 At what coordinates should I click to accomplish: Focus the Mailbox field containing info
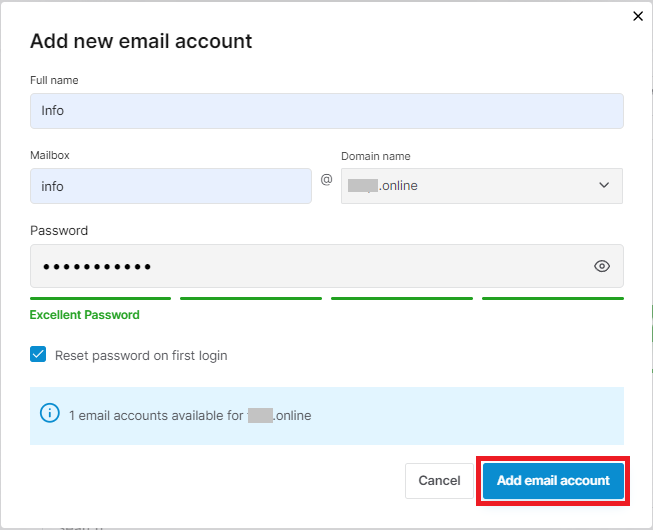[171, 186]
